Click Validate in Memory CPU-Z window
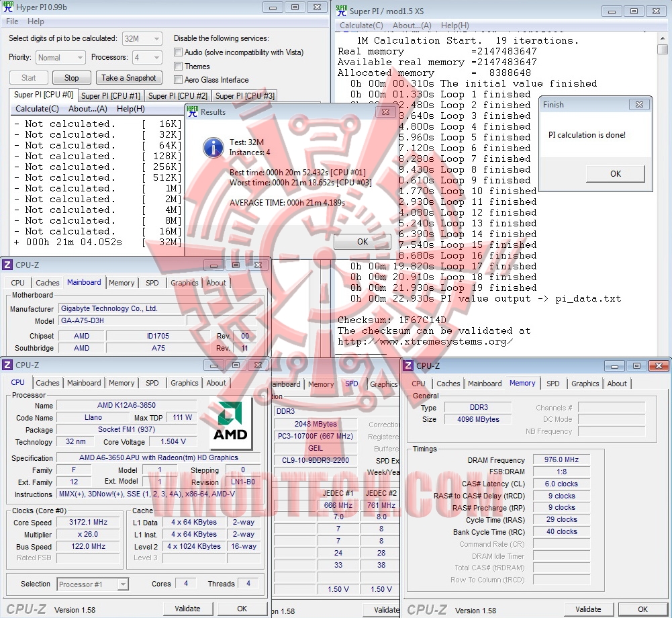The height and width of the screenshot is (618, 672). pyautogui.click(x=588, y=609)
